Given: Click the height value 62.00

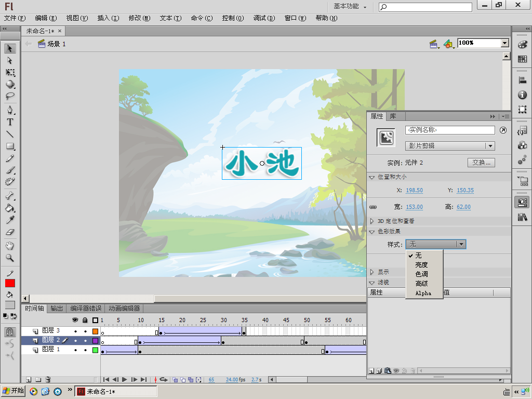Looking at the screenshot, I should tap(463, 207).
